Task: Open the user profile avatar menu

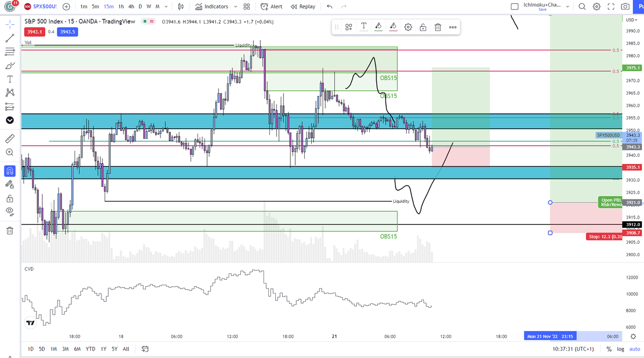Action: pyautogui.click(x=10, y=7)
